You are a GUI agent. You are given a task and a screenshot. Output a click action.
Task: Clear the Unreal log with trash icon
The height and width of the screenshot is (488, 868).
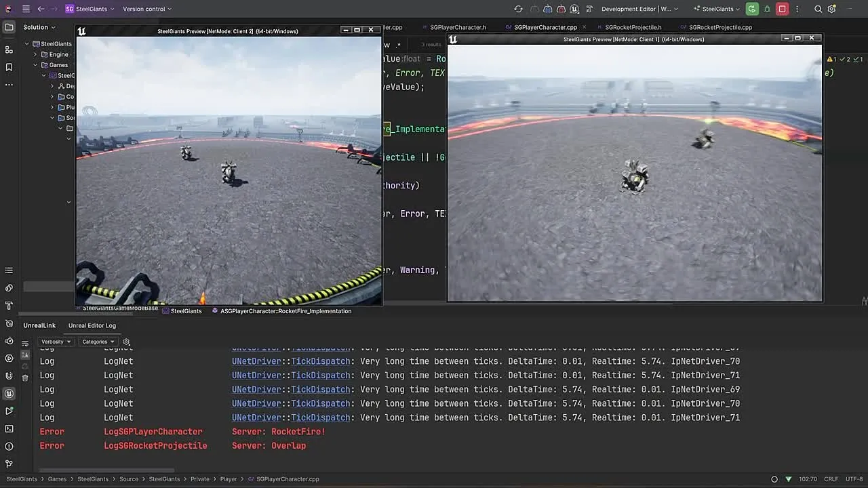pyautogui.click(x=25, y=378)
